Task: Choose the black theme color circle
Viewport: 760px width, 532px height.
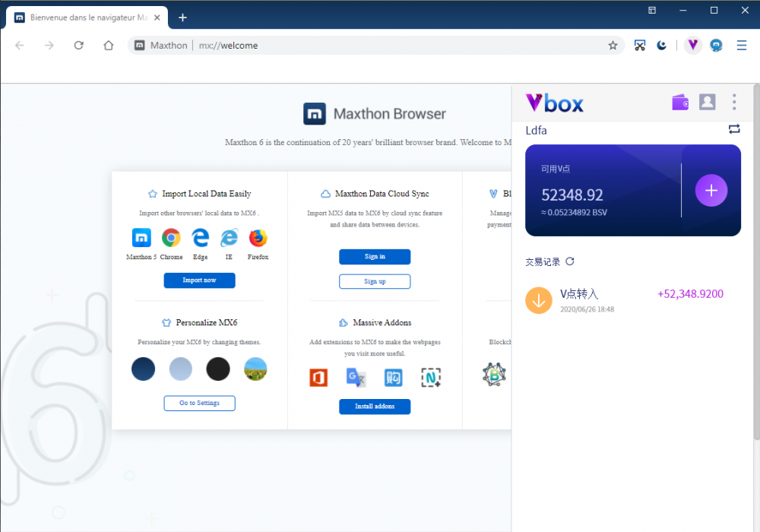Action: click(x=218, y=369)
